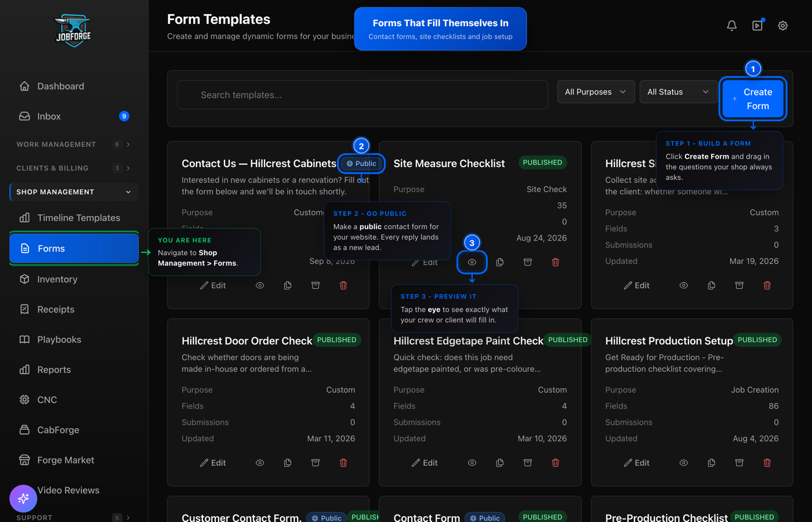Preview the Hillcrest Production Setup form
812x522 pixels.
click(684, 463)
